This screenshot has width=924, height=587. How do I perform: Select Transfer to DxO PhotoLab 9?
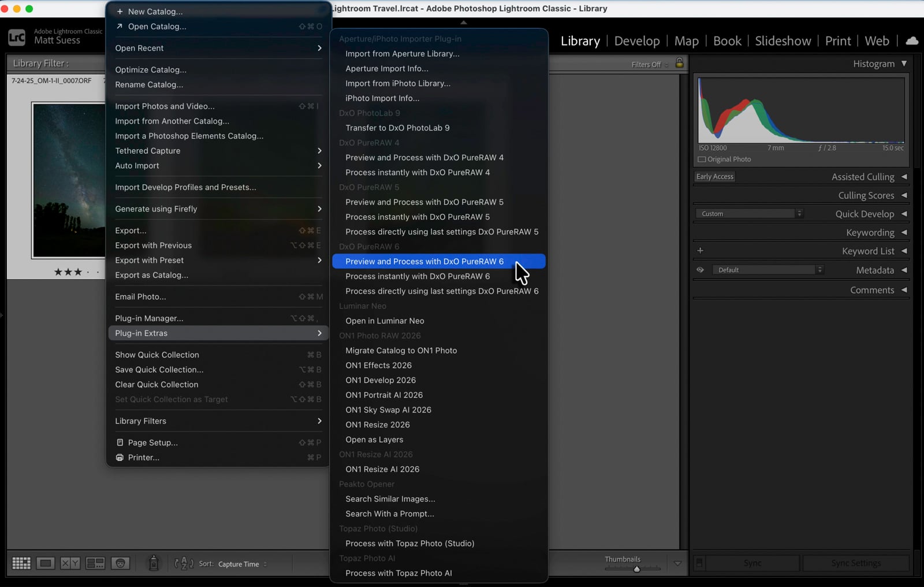(439, 128)
